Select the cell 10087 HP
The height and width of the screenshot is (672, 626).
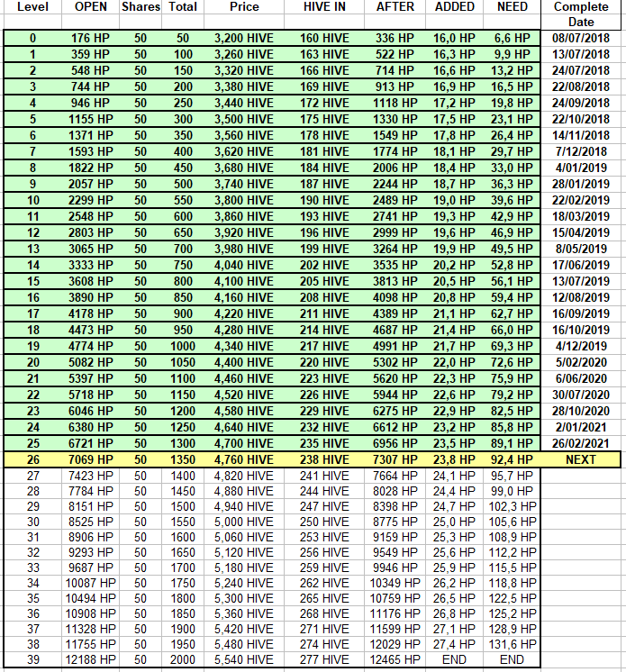90,584
